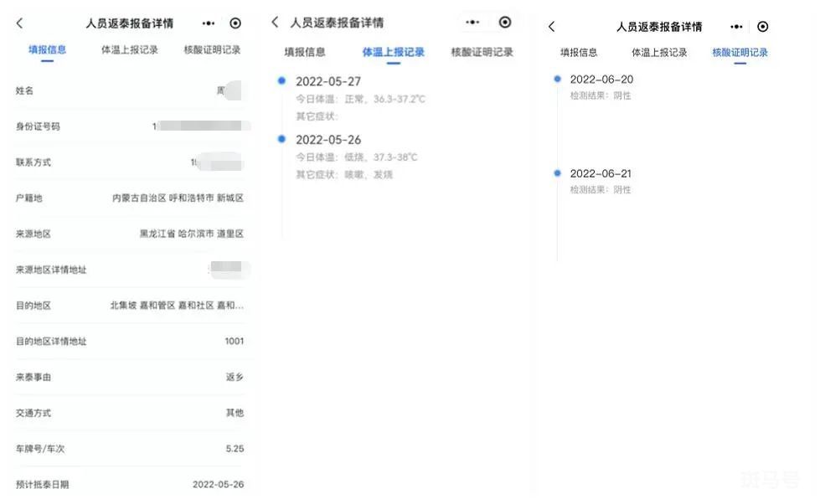The width and height of the screenshot is (820, 504).
Task: Tap the 交通方式 value 其他
Action: tap(235, 413)
